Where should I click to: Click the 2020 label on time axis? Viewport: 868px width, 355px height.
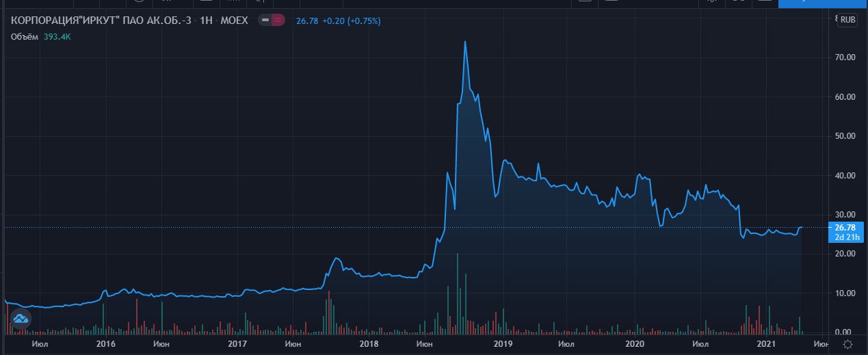point(635,343)
